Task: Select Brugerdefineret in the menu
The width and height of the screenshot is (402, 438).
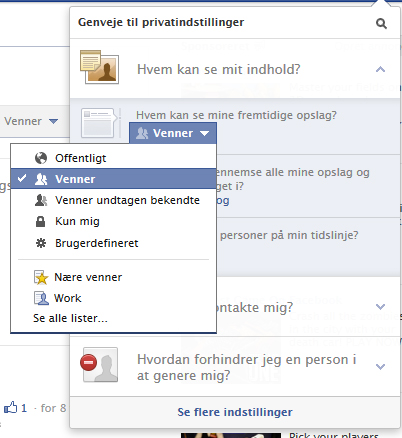Action: 113,243
